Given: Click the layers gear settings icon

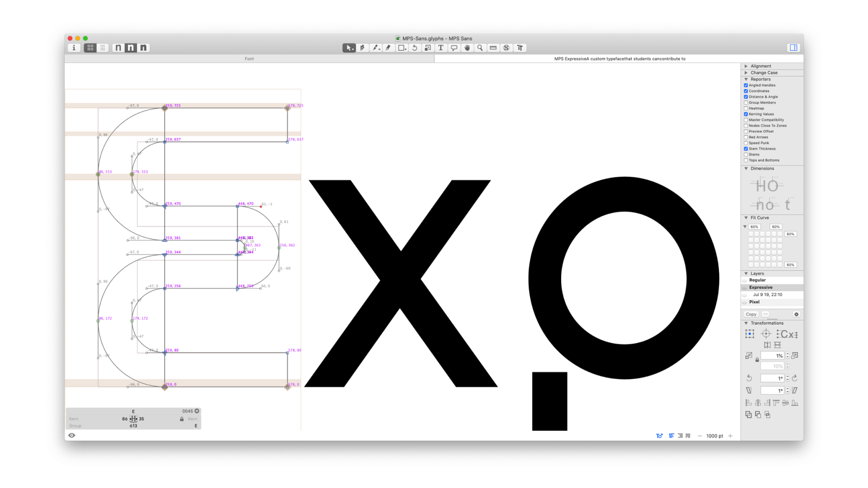Looking at the screenshot, I should click(796, 314).
